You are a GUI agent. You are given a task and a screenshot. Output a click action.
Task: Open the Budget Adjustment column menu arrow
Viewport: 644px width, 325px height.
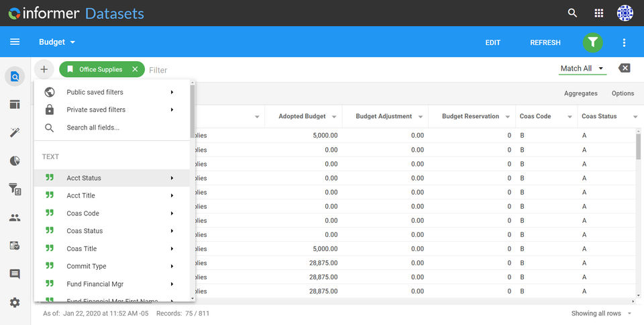pos(421,117)
